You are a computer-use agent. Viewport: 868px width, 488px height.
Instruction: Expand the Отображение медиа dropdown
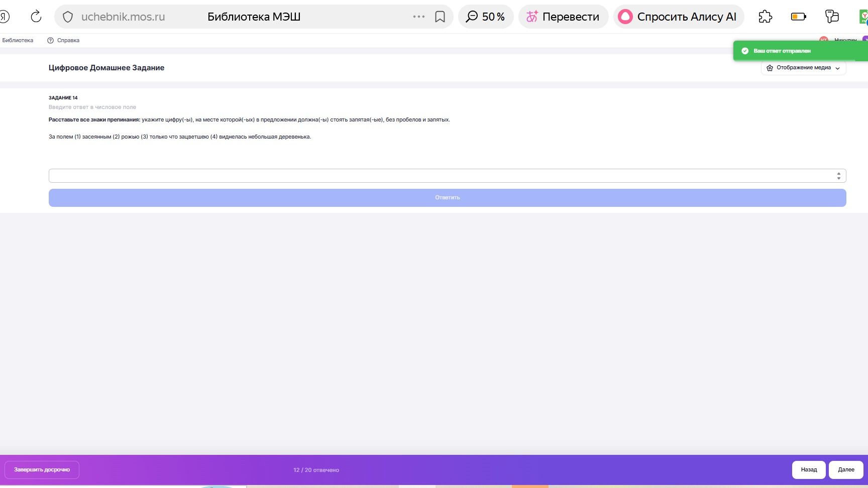point(803,68)
